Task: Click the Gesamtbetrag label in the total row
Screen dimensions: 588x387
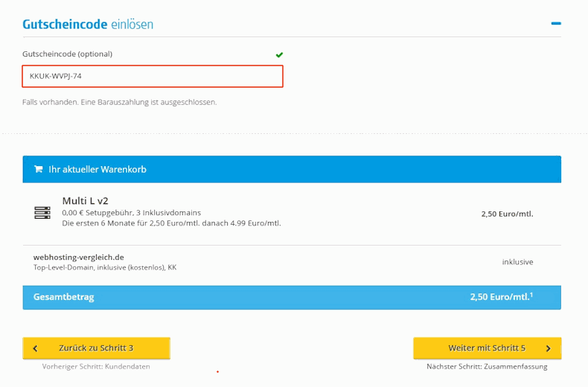Action: click(63, 297)
